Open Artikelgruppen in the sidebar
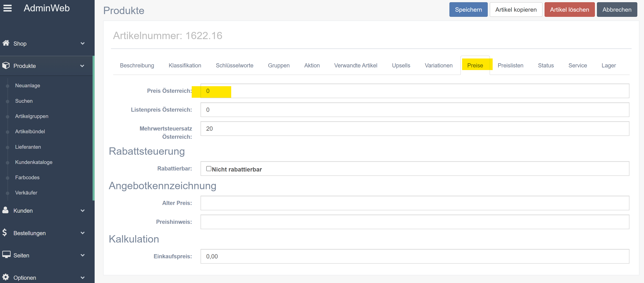Viewport: 644px width, 283px height. (x=32, y=116)
